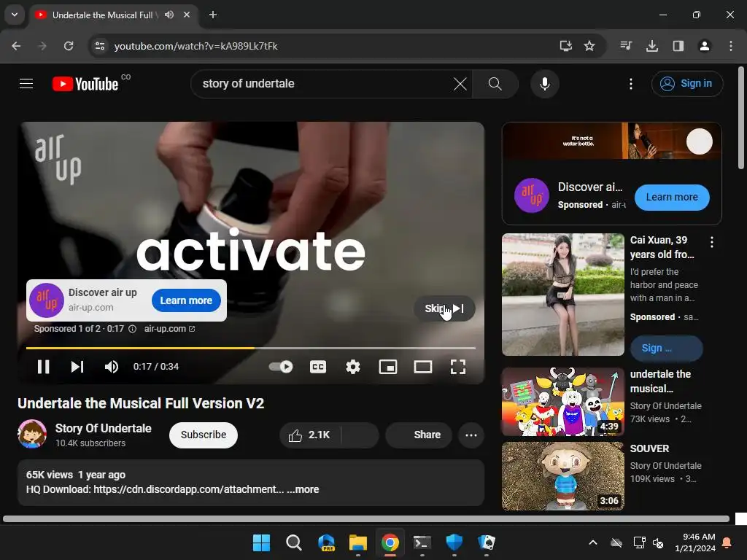Mute the player volume

coord(112,367)
